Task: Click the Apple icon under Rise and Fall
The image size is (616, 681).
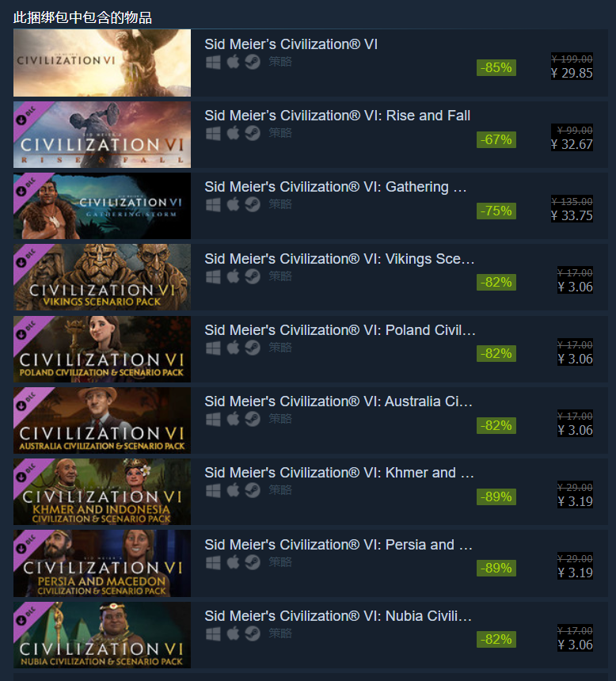Action: [x=233, y=133]
